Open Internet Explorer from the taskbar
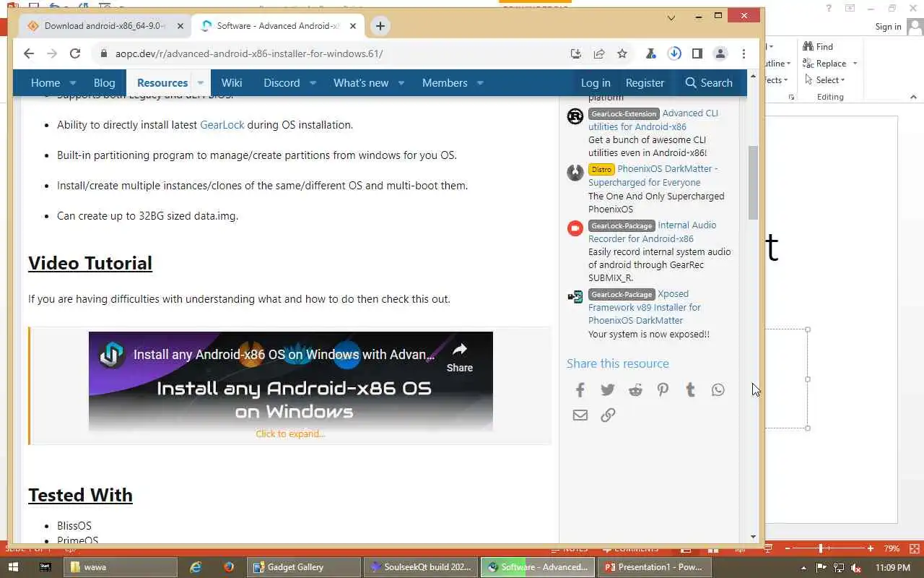Viewport: 924px width, 578px height. [x=196, y=567]
